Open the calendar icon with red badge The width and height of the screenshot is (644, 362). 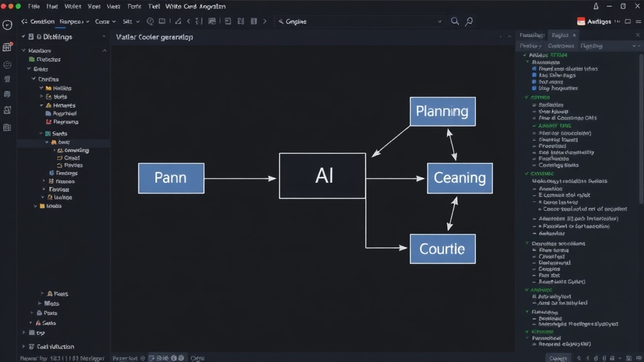[7, 47]
